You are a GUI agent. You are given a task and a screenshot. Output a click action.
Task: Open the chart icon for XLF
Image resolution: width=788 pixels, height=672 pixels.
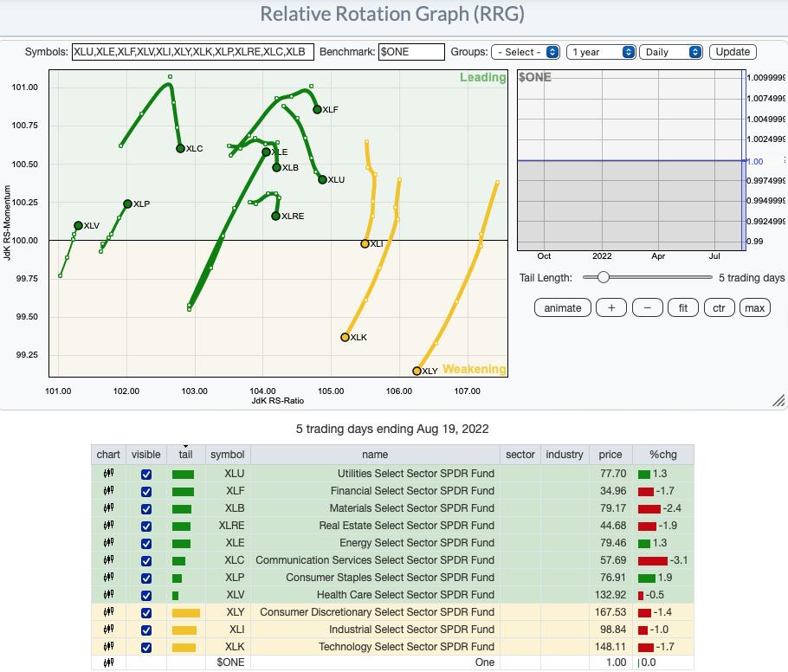(108, 491)
